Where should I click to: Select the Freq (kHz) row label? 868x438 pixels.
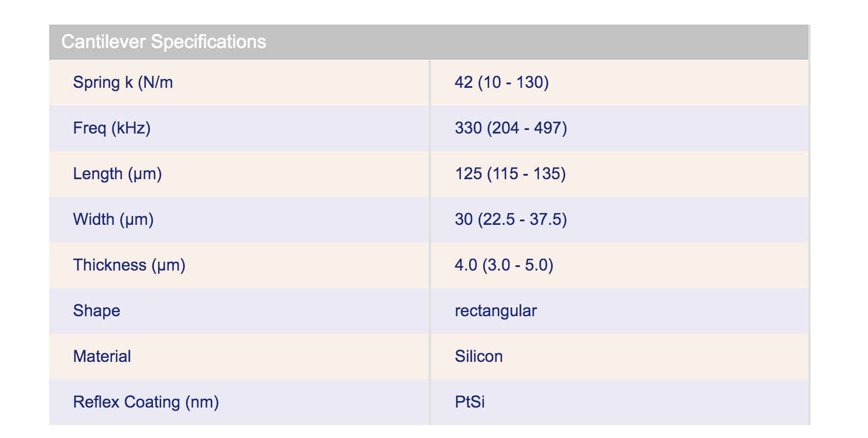[112, 128]
